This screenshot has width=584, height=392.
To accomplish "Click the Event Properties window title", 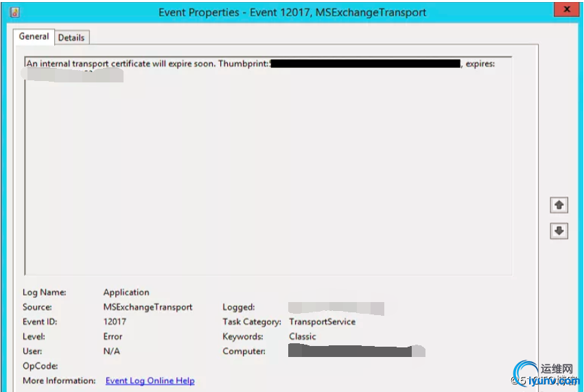I will (x=292, y=12).
